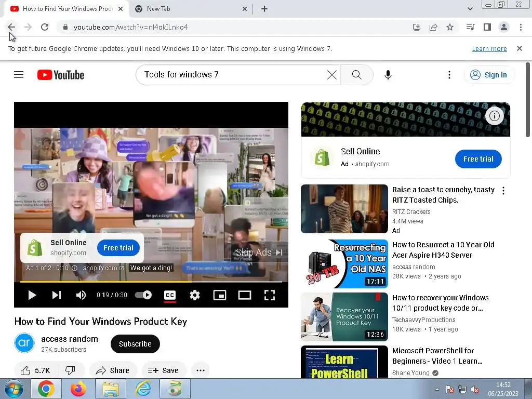
Task: Save the video to a playlist
Action: [x=164, y=370]
